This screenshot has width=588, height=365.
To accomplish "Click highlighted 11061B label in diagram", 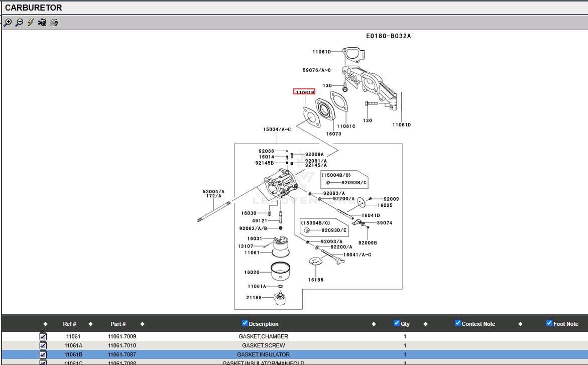I will [x=304, y=92].
